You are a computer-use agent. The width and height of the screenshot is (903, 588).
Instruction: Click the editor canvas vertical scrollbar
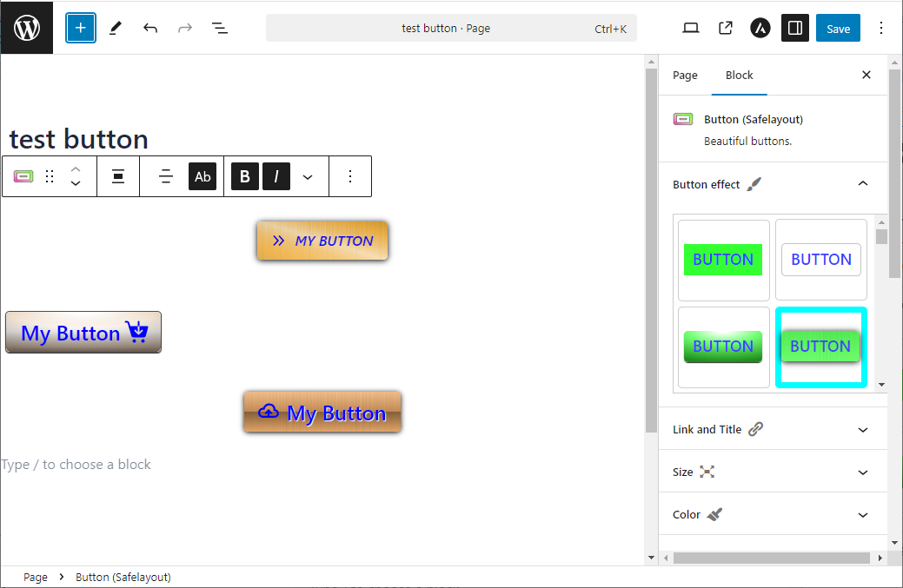point(651,250)
